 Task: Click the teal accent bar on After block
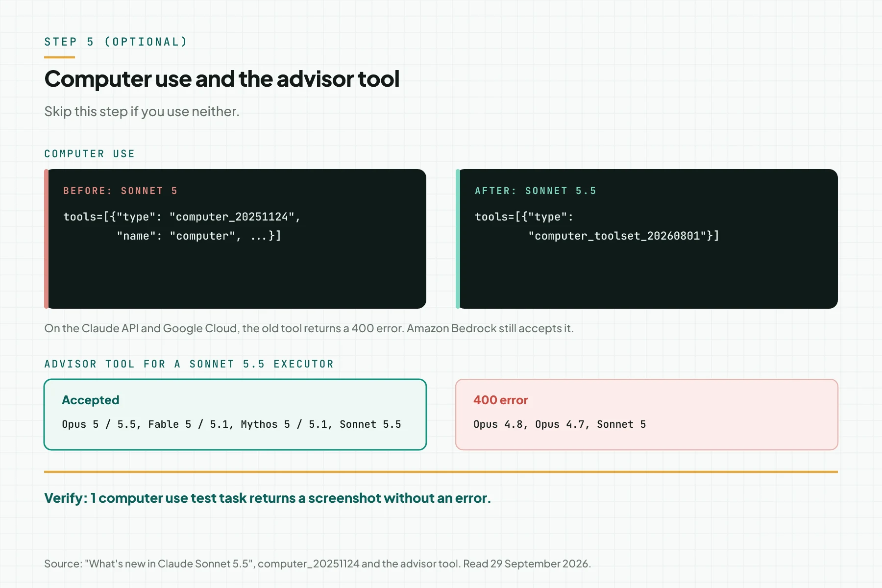tap(458, 239)
